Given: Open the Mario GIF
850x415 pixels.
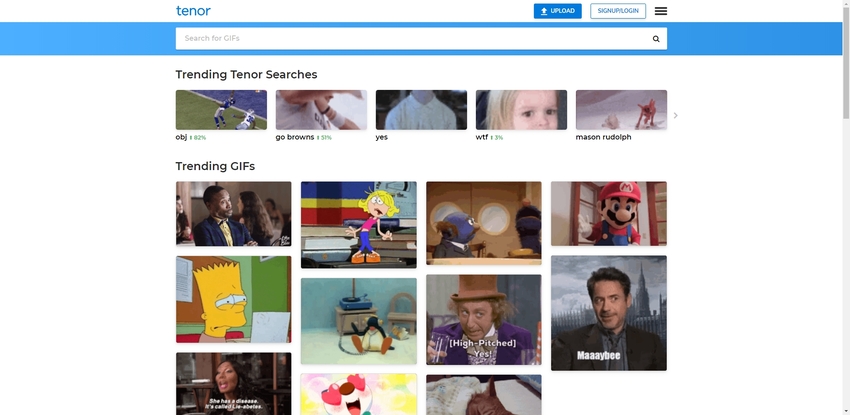Looking at the screenshot, I should click(x=608, y=213).
